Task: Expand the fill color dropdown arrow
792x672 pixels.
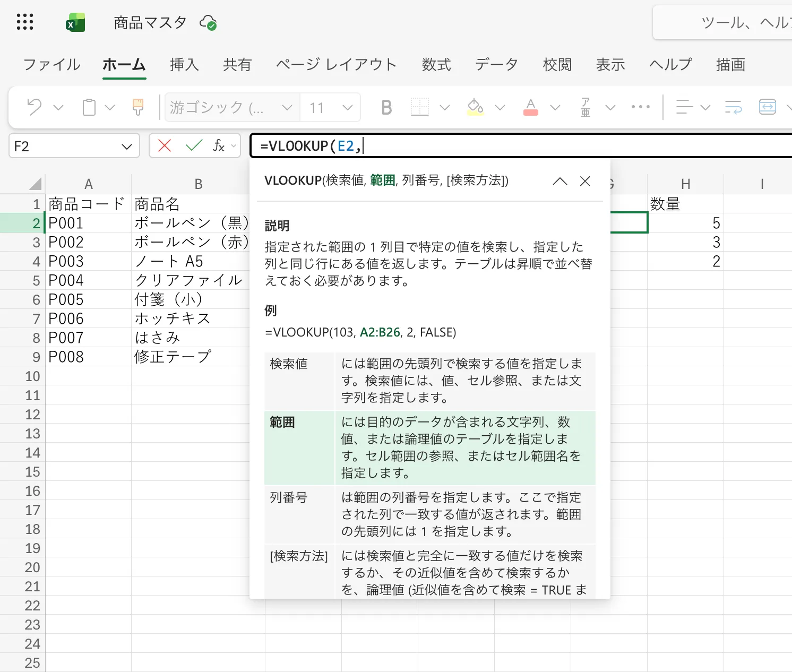Action: [500, 108]
